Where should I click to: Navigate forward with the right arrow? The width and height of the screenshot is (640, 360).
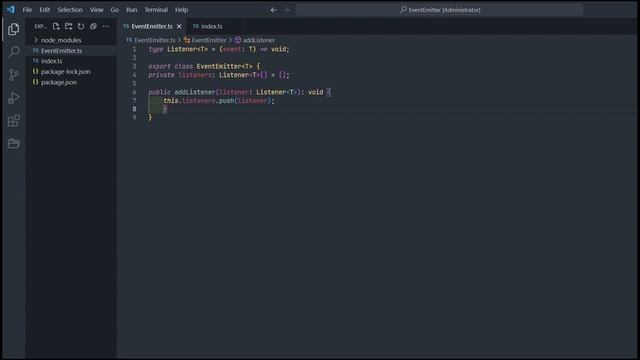point(286,10)
